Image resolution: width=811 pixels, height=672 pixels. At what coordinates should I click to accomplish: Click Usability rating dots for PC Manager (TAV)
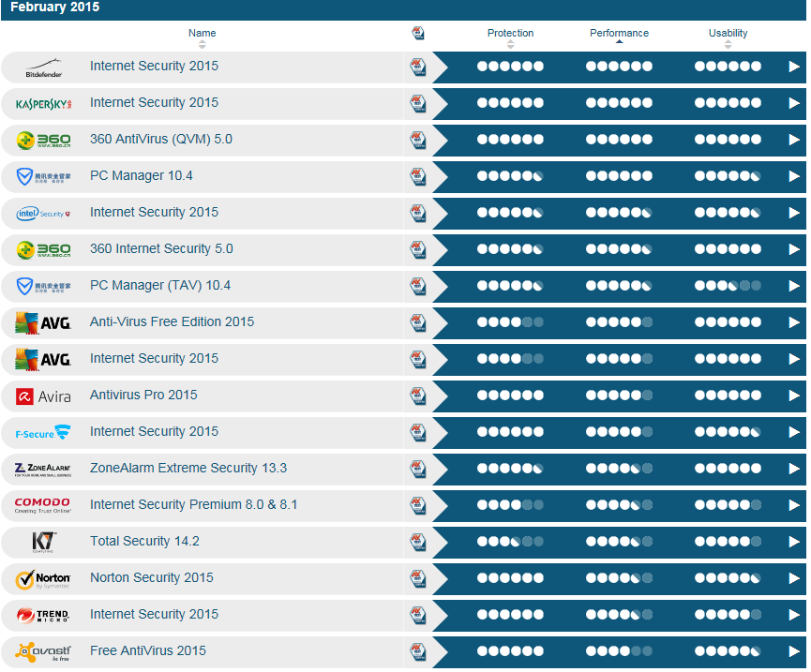click(728, 286)
